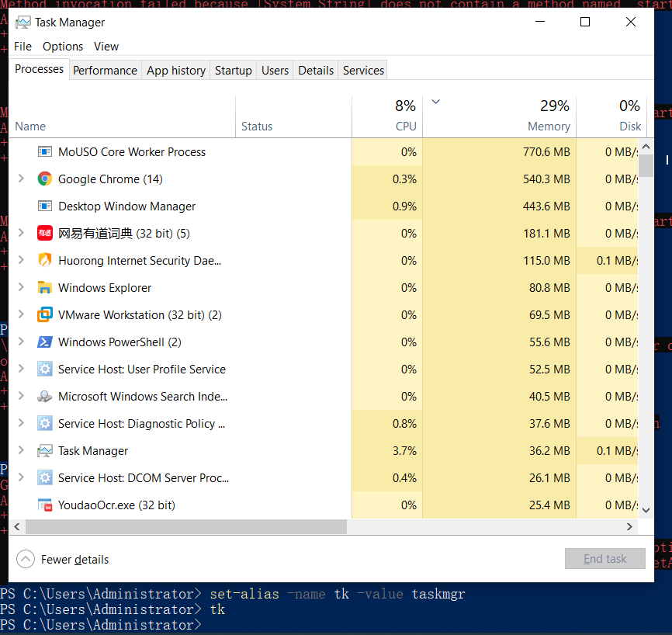Click the MoUSO Core Worker Process icon
Viewport: 672px width, 635px height.
[44, 151]
